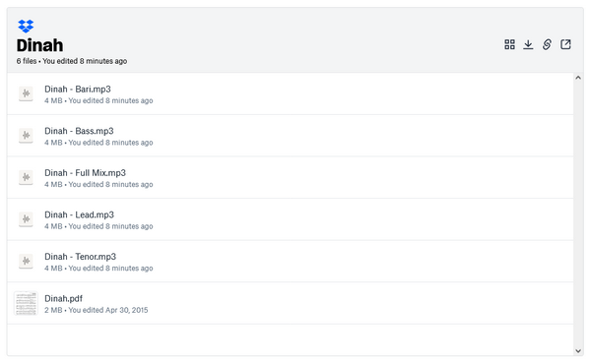
Task: Click audio icon for Dinah - Lead.mp3
Action: click(26, 218)
